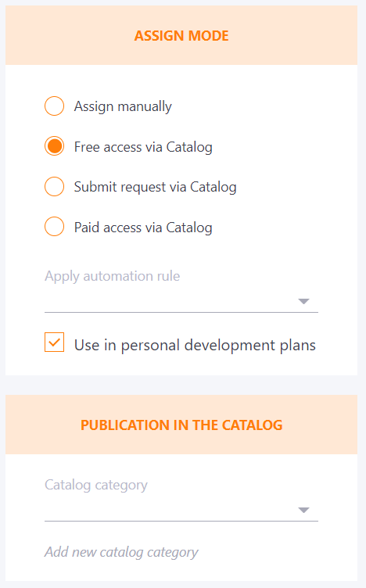Open the automation rule dropdown arrow
The image size is (366, 588).
[303, 301]
